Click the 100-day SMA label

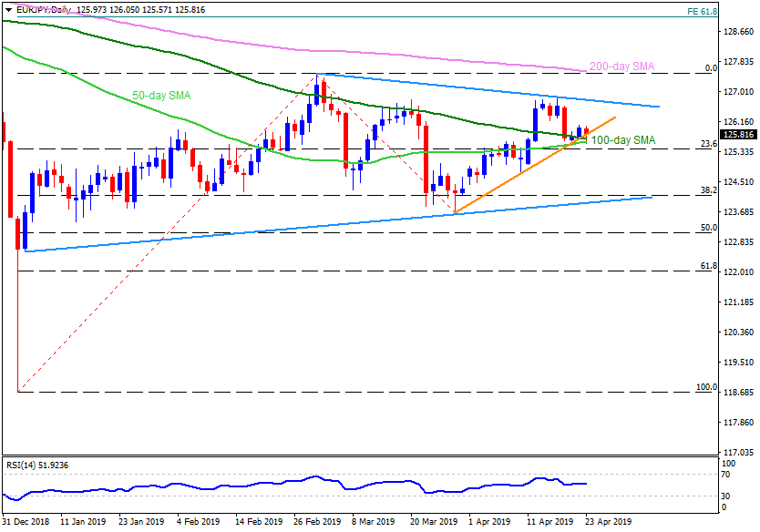[624, 139]
